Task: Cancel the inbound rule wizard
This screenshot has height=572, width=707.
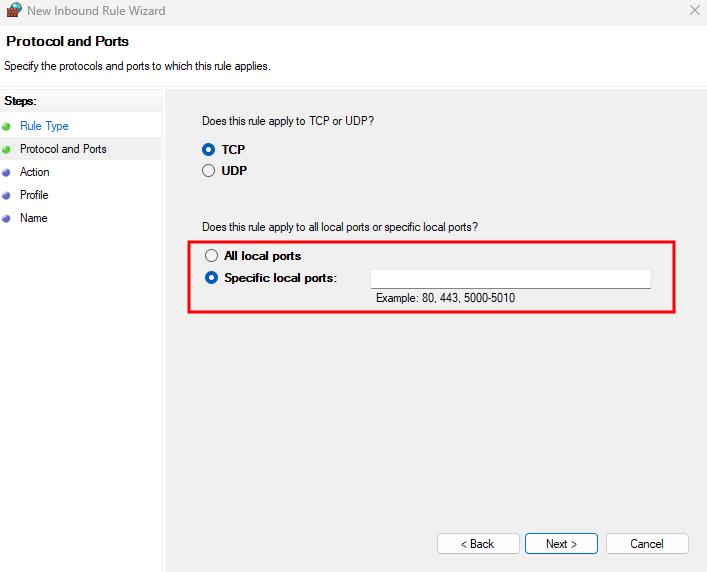Action: click(x=647, y=544)
